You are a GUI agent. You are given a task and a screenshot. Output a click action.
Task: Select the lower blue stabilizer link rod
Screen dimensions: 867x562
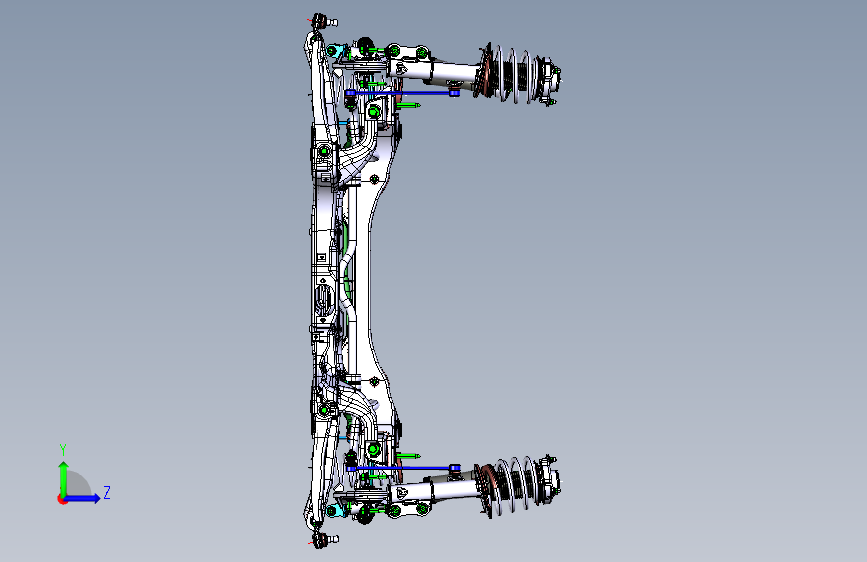pyautogui.click(x=402, y=469)
